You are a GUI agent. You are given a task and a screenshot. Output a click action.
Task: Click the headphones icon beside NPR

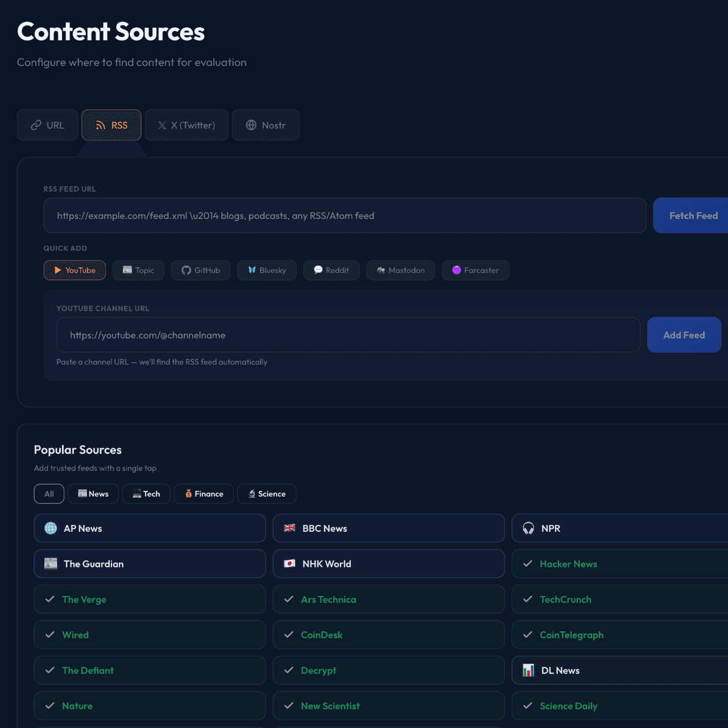click(528, 528)
